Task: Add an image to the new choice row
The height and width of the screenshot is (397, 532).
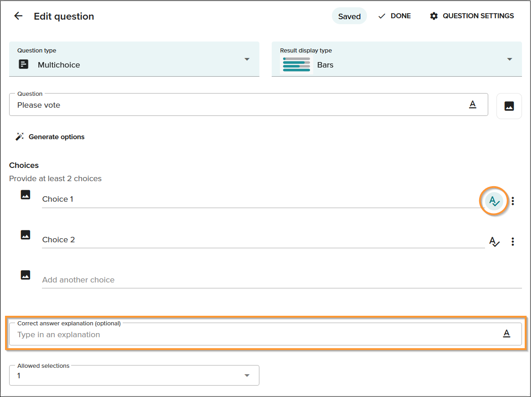Action: pos(26,275)
